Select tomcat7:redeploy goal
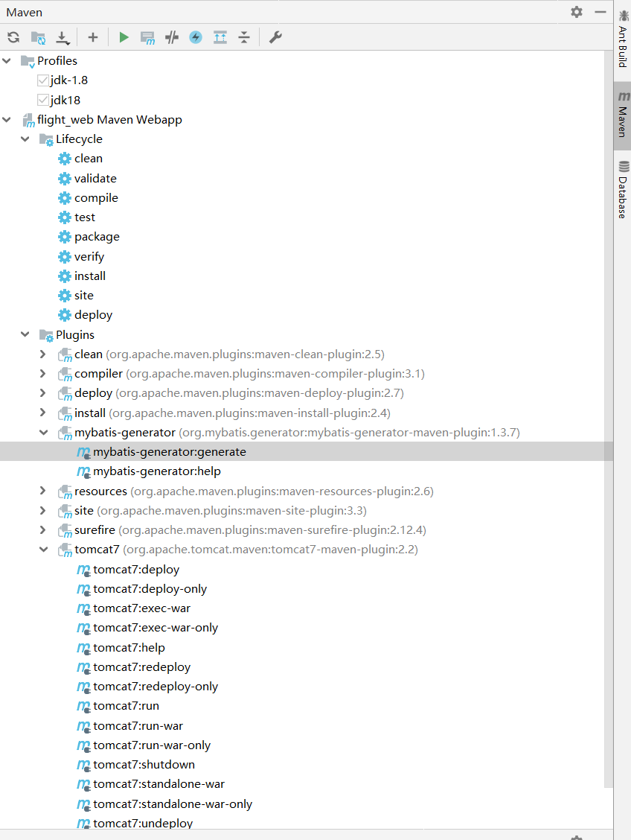 click(x=142, y=667)
